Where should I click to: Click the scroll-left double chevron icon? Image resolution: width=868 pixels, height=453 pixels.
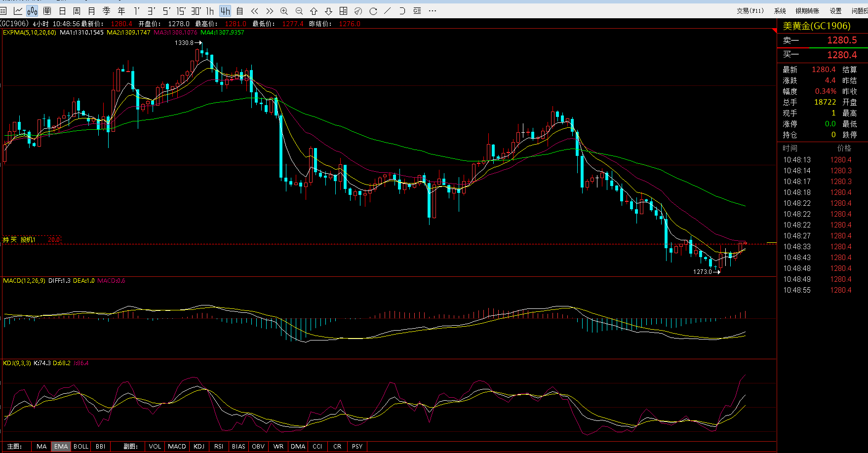pos(254,11)
